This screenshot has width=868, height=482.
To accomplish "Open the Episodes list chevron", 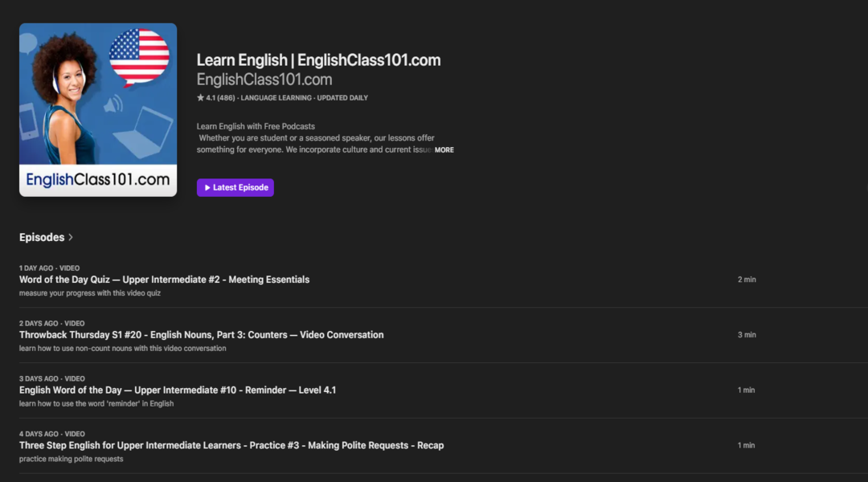I will [70, 238].
